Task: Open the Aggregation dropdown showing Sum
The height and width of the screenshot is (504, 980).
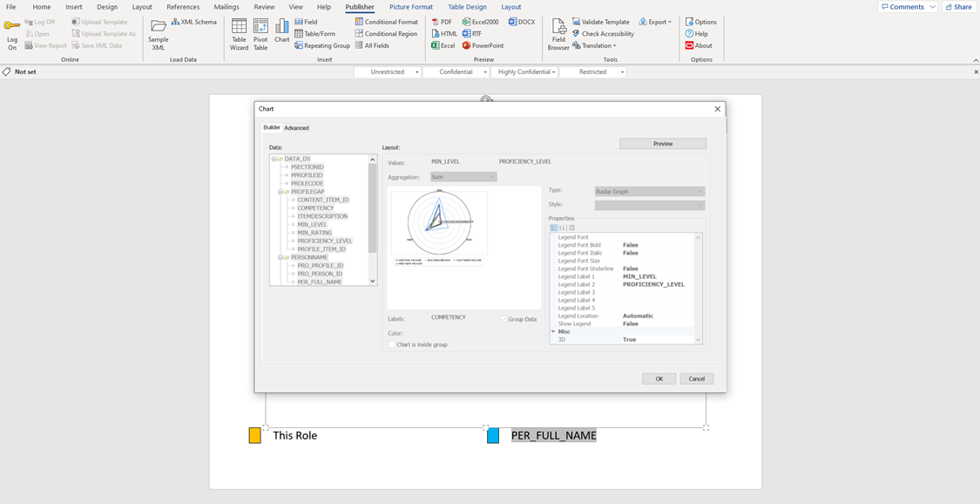Action: coord(463,176)
